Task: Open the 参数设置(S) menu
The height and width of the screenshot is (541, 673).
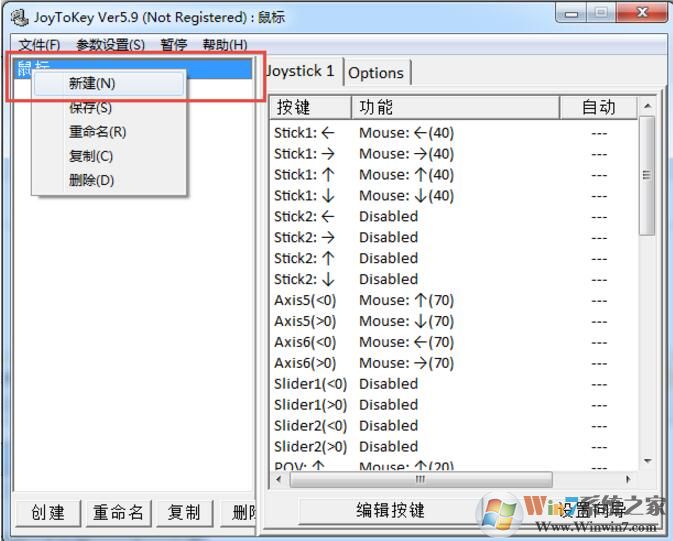Action: 110,44
